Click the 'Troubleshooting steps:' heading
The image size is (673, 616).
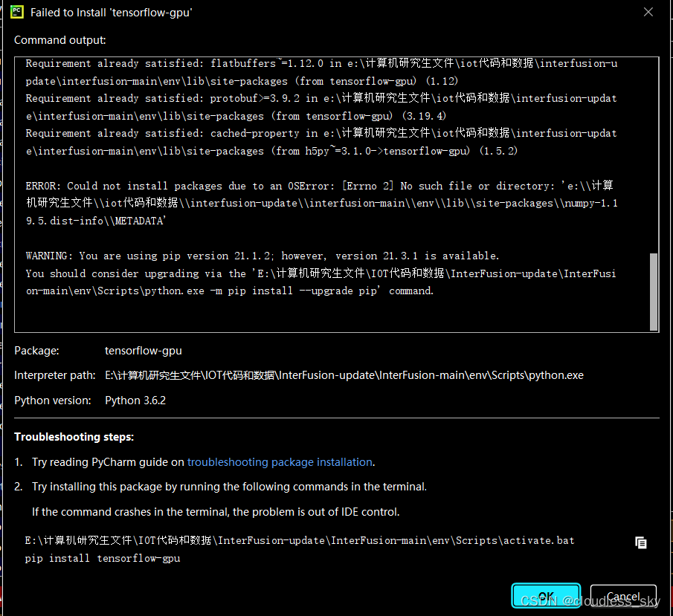point(74,437)
